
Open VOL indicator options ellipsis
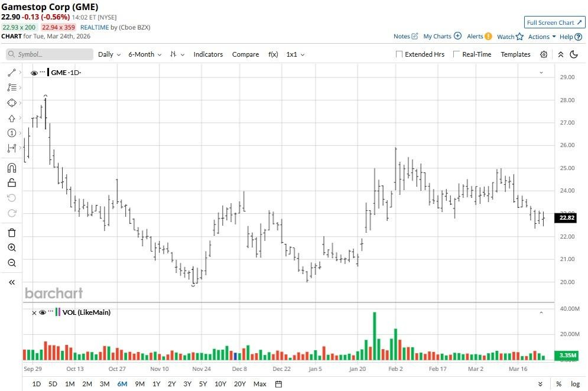click(x=51, y=311)
